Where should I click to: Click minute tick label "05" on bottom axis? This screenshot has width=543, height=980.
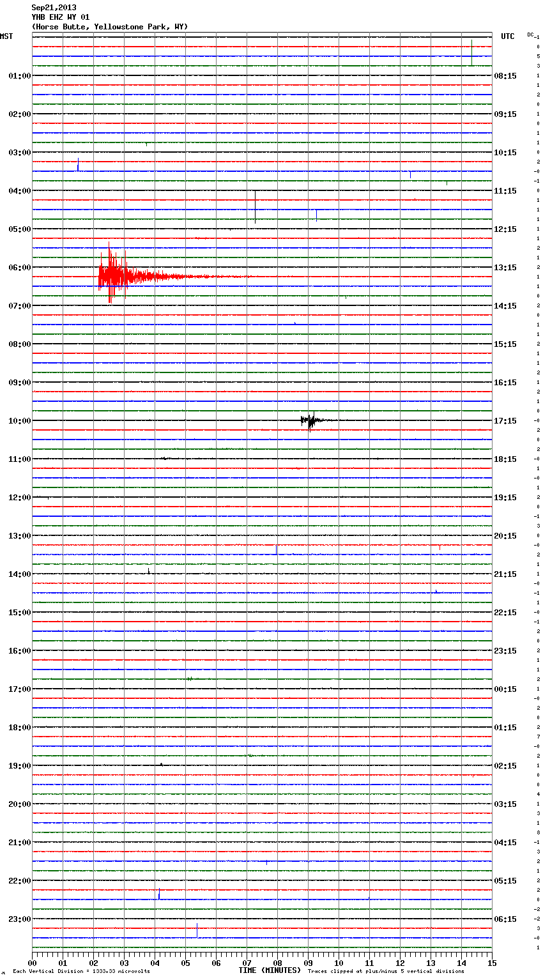pyautogui.click(x=185, y=963)
